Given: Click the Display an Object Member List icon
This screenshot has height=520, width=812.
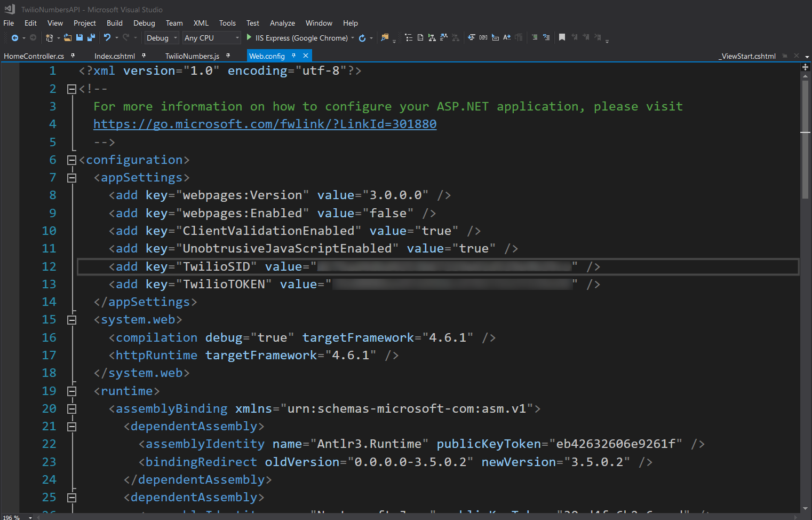Looking at the screenshot, I should tap(471, 37).
